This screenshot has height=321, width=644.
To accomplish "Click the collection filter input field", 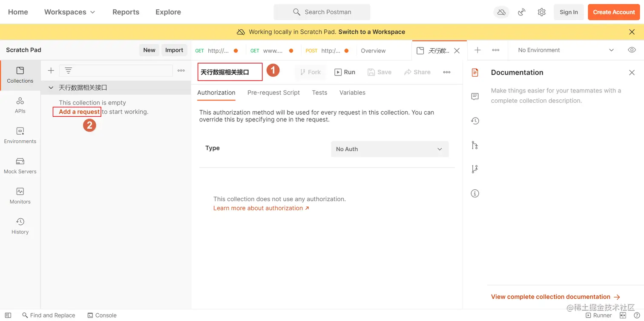I will (x=116, y=70).
